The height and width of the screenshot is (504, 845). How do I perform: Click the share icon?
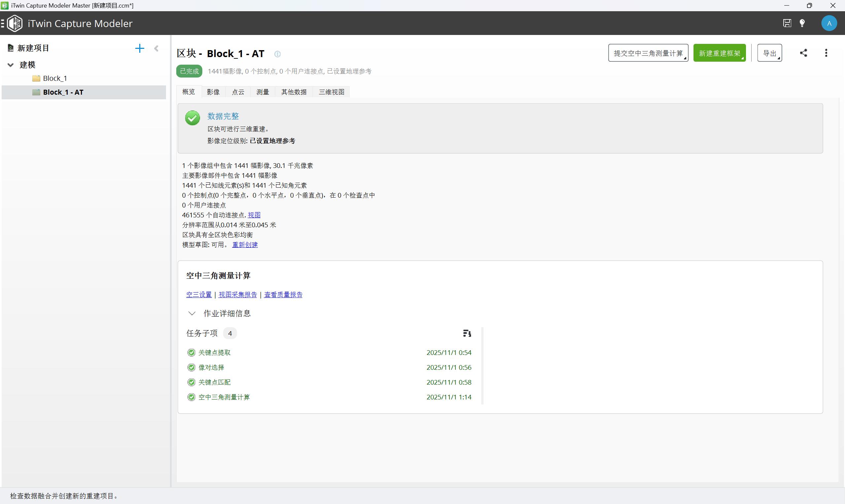(803, 53)
